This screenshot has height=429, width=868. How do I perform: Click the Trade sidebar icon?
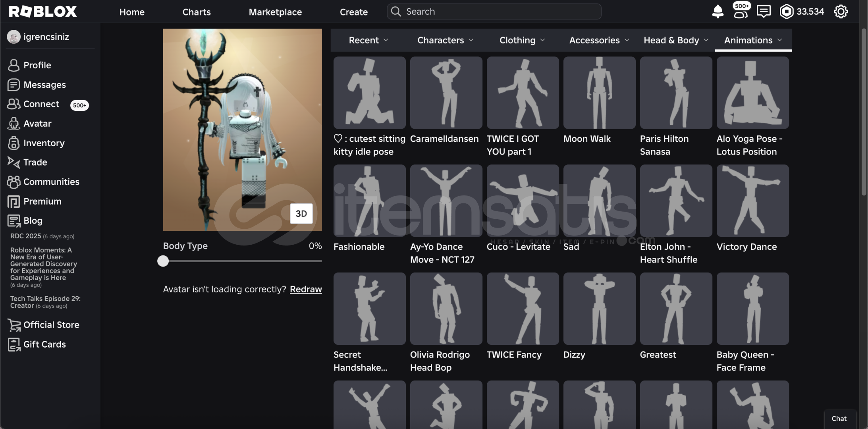coord(14,162)
